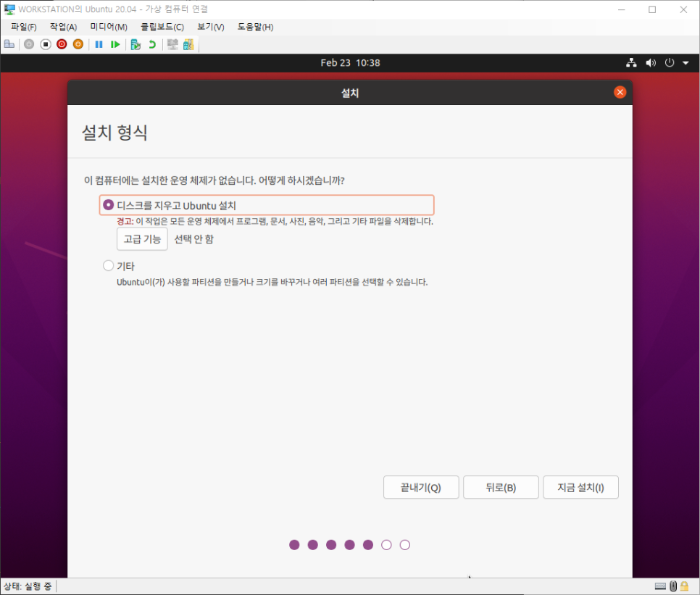Open the 미디어(M) menu
The image size is (700, 595).
109,28
